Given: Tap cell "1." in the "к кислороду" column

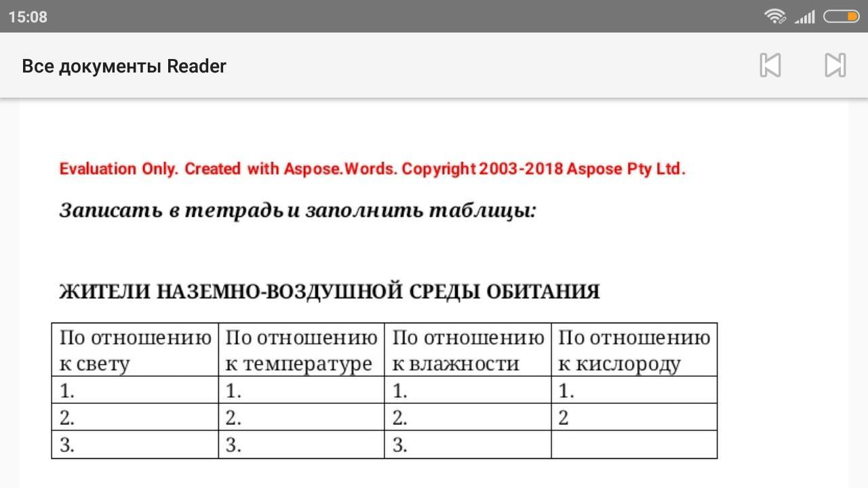Looking at the screenshot, I should [x=634, y=390].
